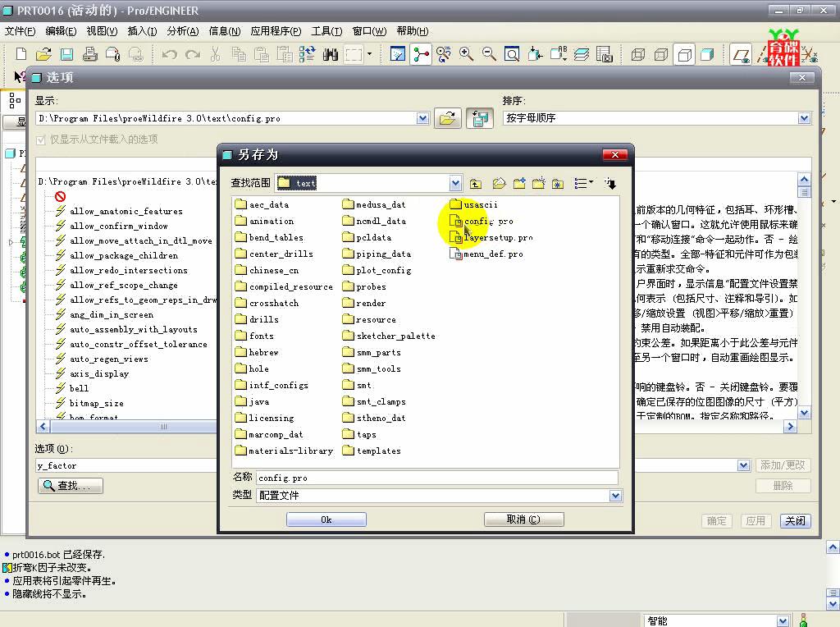Click the Shaded display icon
The image size is (840, 627).
click(708, 54)
